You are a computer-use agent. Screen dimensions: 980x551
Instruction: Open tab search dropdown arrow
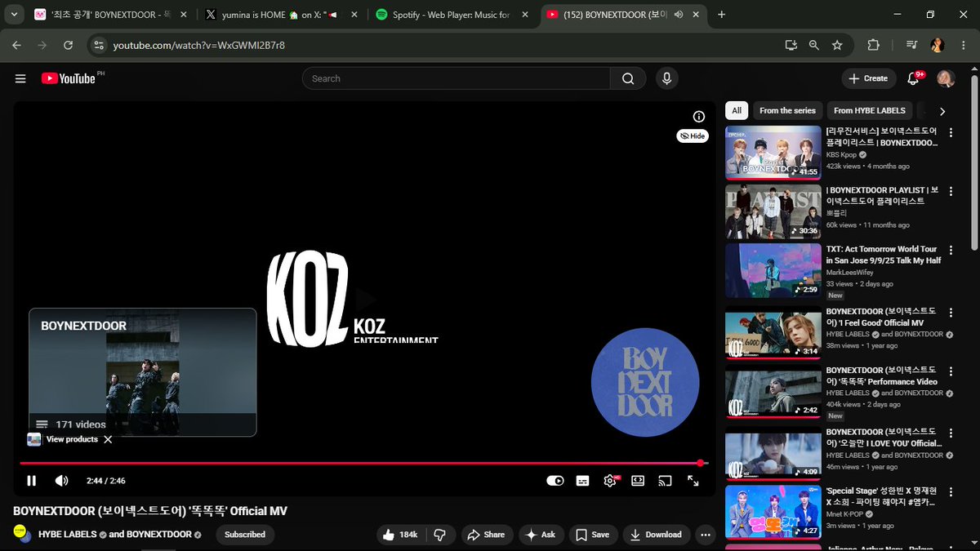click(x=14, y=15)
